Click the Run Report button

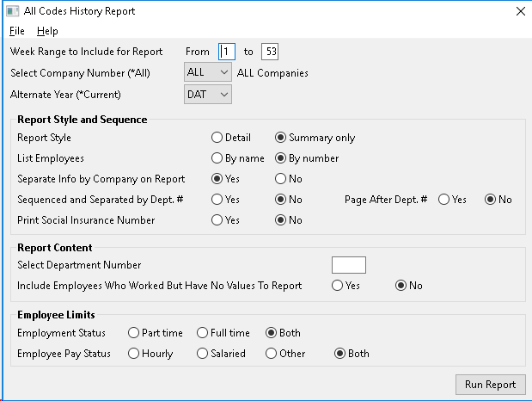(x=490, y=385)
